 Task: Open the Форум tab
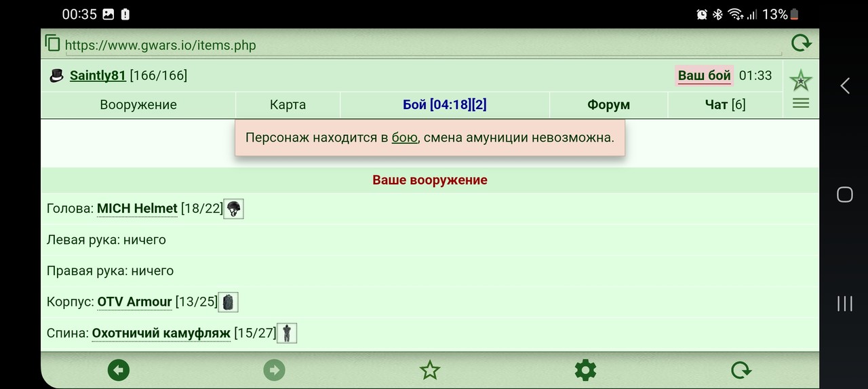608,104
